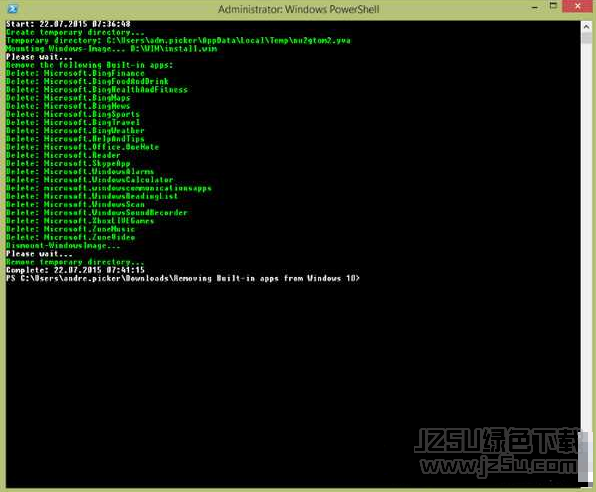Click the 'Dismount-WindowsImage...' line
Viewport: 596px width, 492px height.
pyautogui.click(x=63, y=246)
